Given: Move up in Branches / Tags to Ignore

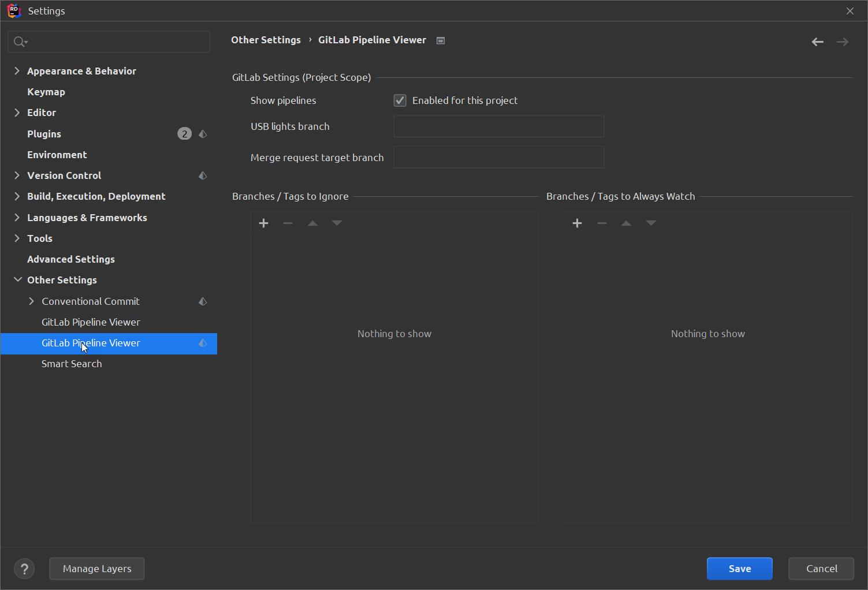Looking at the screenshot, I should (312, 223).
